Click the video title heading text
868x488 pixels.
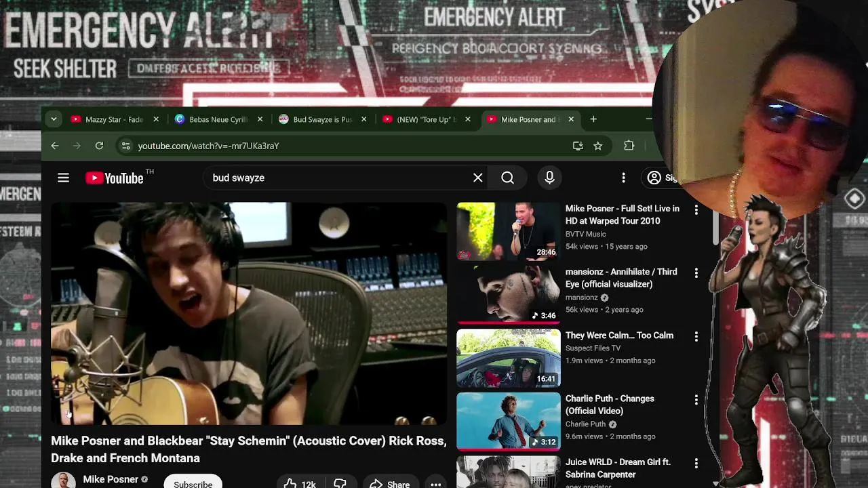249,449
